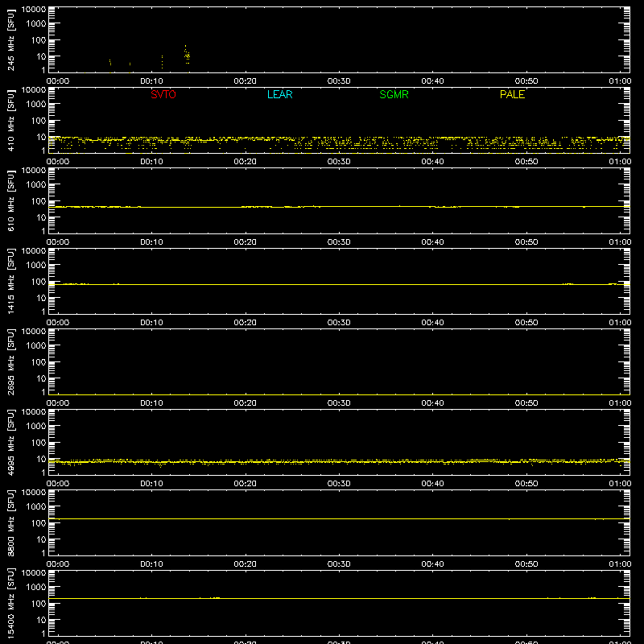Viewport: 644px width, 644px height.
Task: Click the 10000 tick value on 245 MHz axis
Action: pos(34,9)
